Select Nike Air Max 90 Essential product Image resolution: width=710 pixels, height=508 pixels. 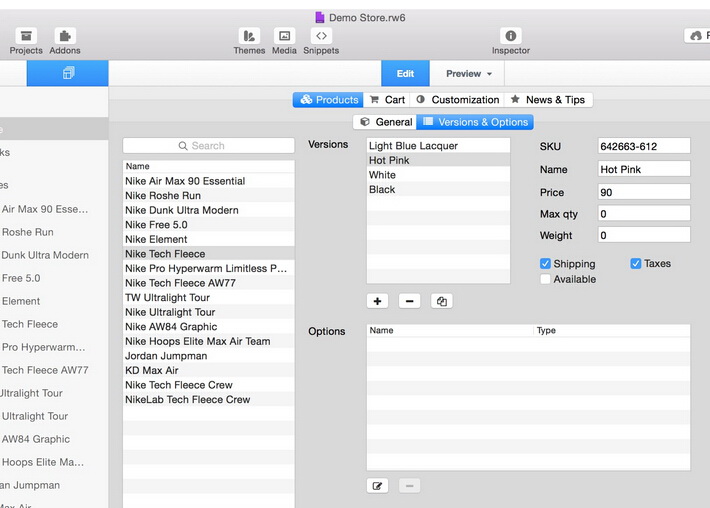pyautogui.click(x=208, y=181)
